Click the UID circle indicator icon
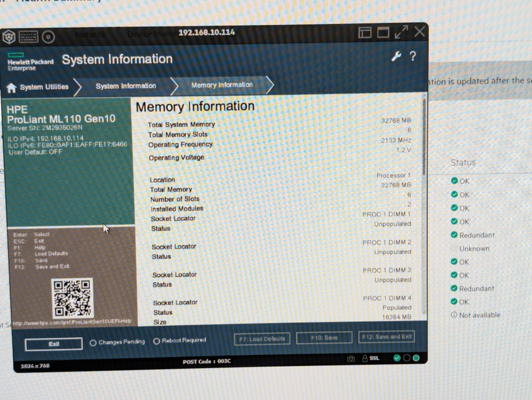The image size is (532, 400). click(406, 358)
